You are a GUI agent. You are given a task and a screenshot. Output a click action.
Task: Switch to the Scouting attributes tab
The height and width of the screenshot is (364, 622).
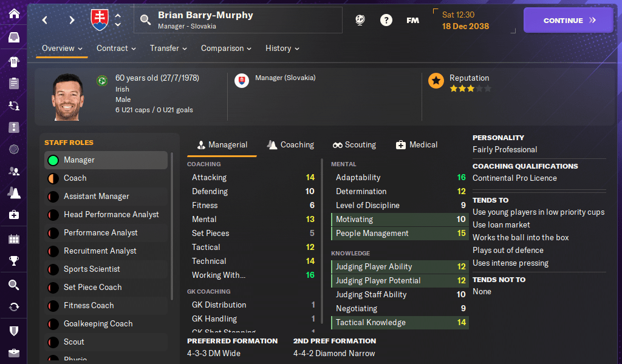click(x=354, y=145)
